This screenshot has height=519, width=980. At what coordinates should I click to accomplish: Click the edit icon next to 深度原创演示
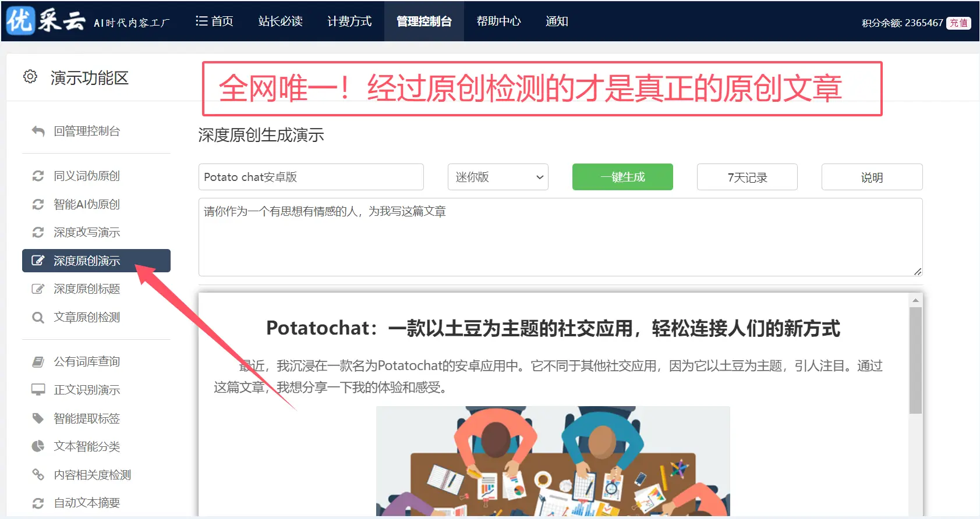[x=38, y=261]
